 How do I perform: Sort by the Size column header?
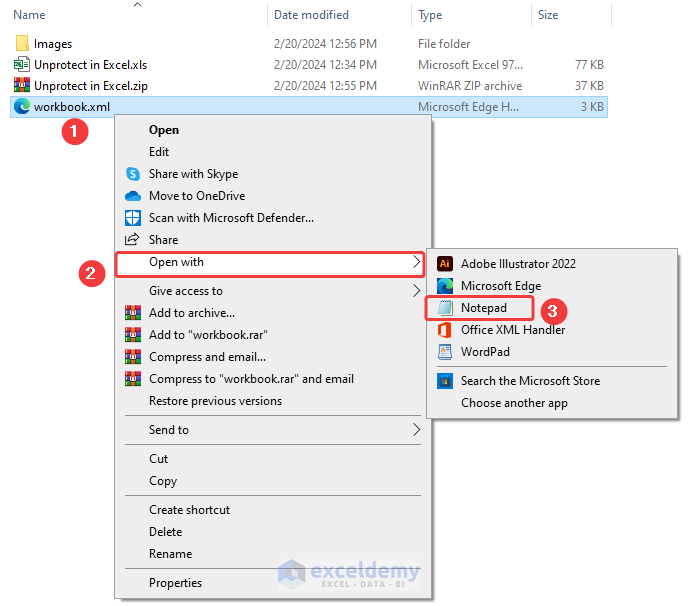tap(548, 15)
